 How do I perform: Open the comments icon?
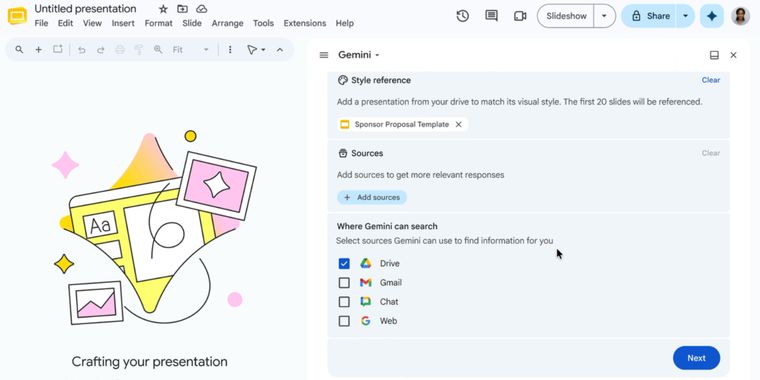click(491, 16)
